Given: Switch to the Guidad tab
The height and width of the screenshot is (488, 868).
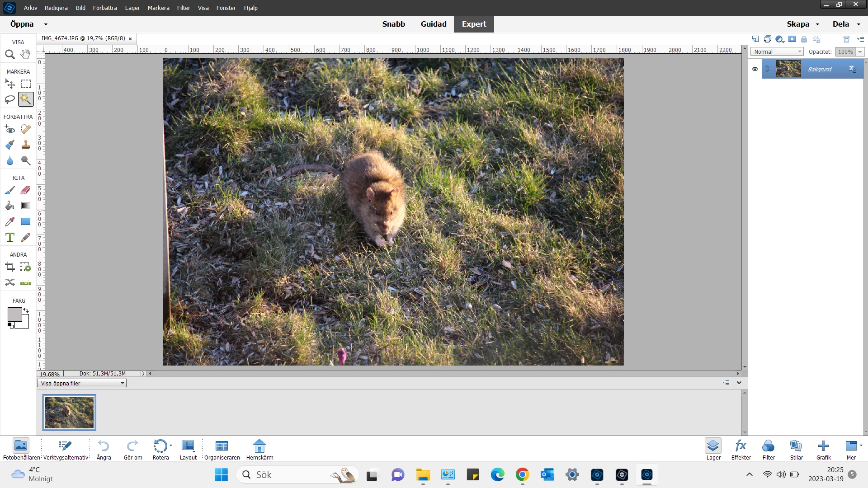Looking at the screenshot, I should pos(433,24).
